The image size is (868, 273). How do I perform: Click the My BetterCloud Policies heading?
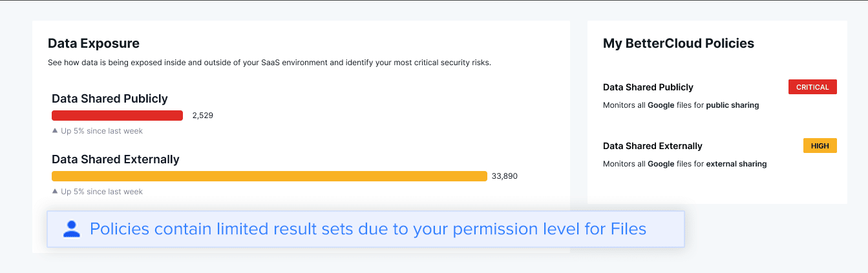pyautogui.click(x=679, y=43)
